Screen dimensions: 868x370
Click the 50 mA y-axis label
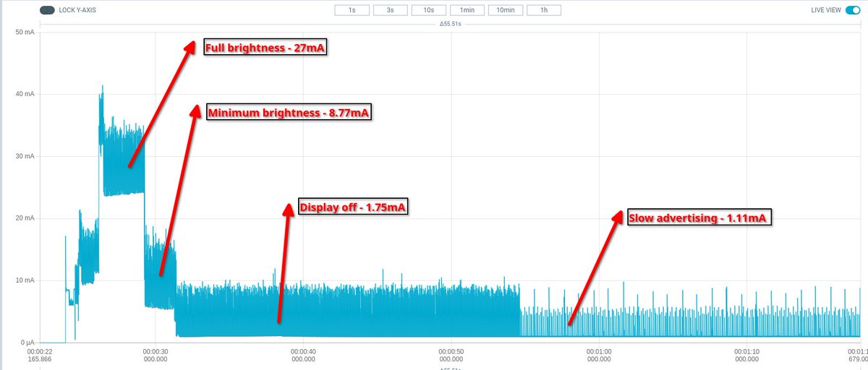(24, 32)
